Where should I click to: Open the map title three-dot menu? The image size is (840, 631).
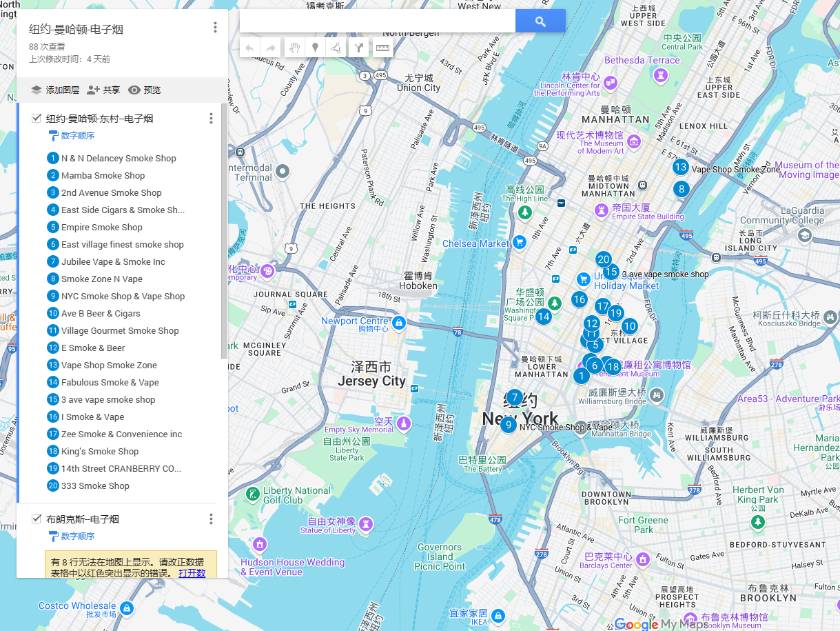pos(215,28)
